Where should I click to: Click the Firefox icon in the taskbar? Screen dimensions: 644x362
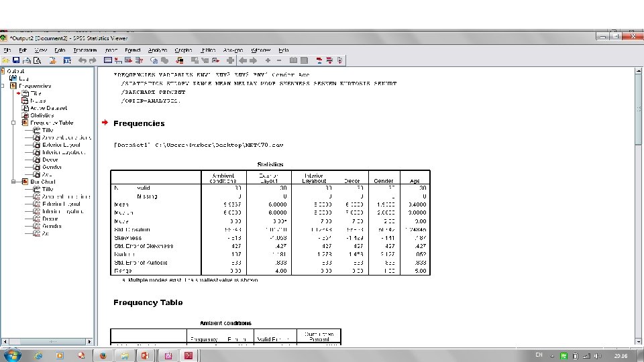[x=103, y=355]
